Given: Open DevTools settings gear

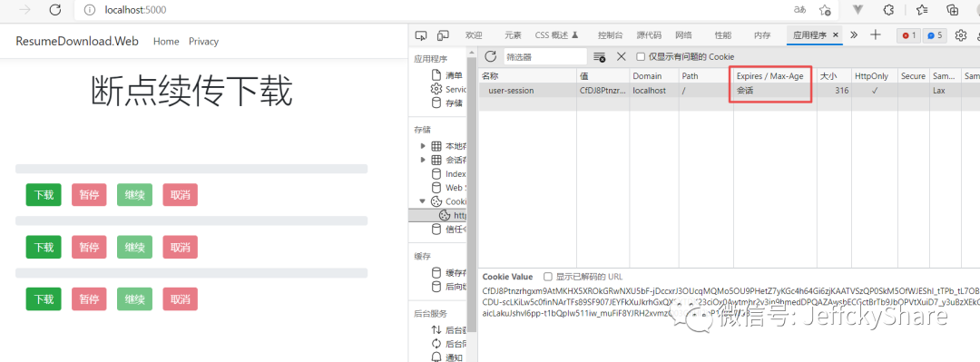Looking at the screenshot, I should [961, 35].
